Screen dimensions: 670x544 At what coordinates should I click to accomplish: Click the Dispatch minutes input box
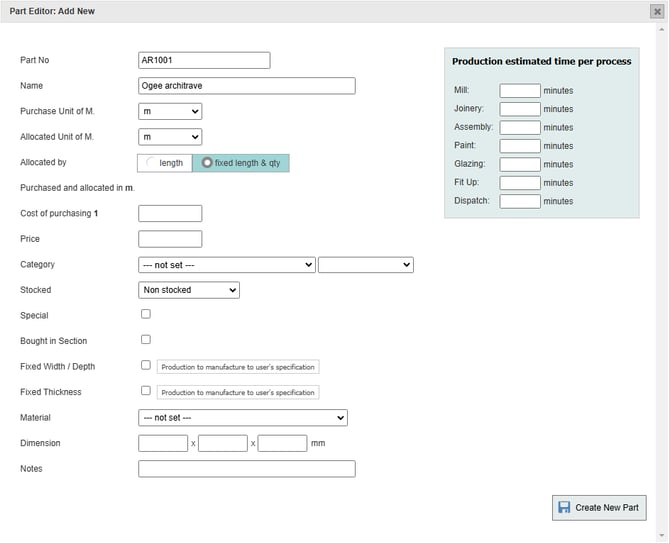[520, 201]
